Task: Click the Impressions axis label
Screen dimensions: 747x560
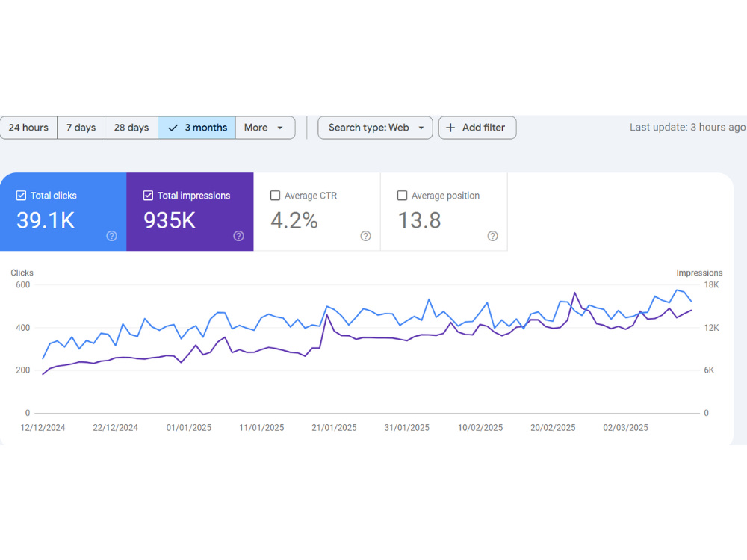Action: 699,273
